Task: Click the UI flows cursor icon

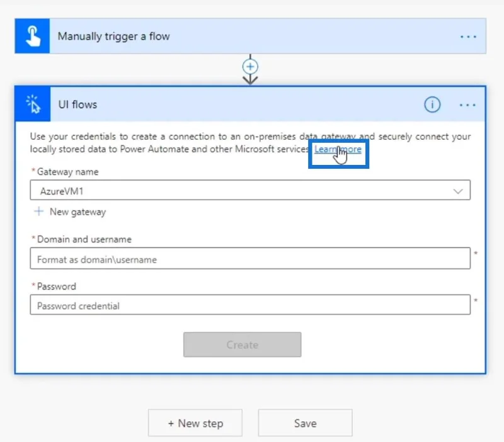Action: coord(33,104)
